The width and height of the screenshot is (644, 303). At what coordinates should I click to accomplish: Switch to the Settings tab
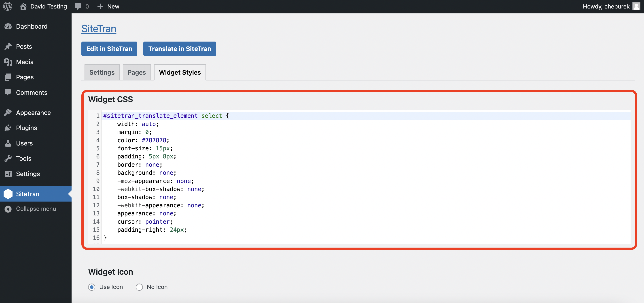point(102,72)
